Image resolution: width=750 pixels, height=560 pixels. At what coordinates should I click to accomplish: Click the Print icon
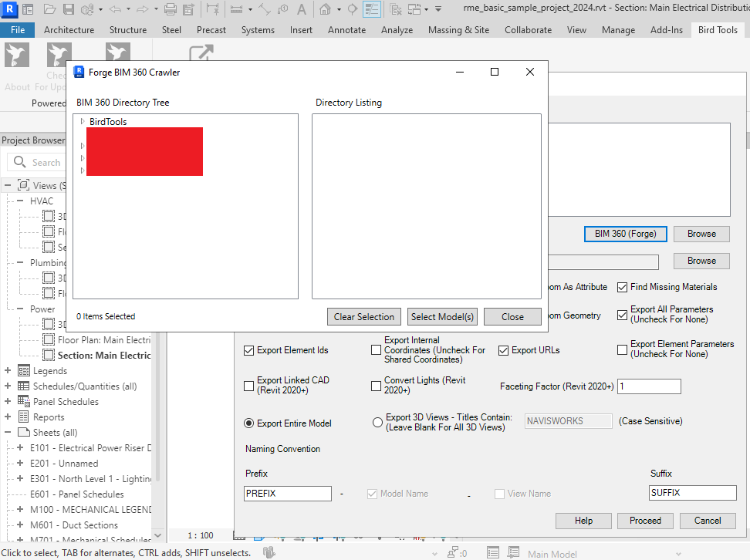coord(170,8)
